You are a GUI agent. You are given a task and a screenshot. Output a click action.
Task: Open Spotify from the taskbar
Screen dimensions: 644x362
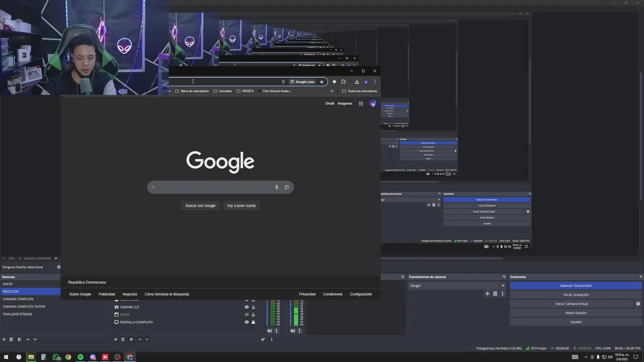[x=80, y=357]
